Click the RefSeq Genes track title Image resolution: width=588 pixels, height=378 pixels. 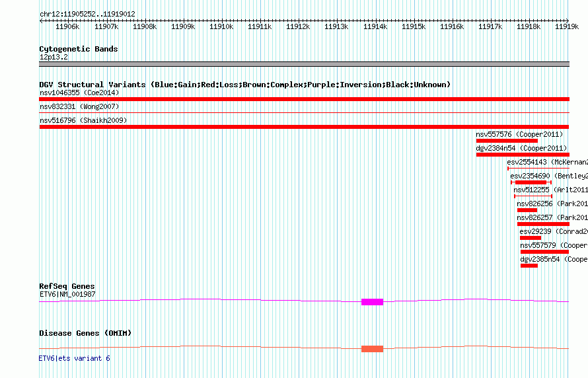coord(67,287)
